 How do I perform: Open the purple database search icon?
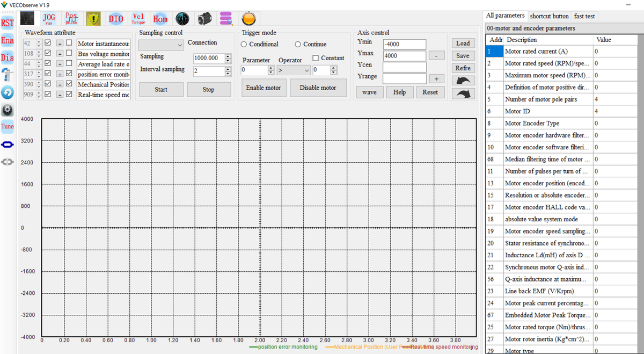coord(226,19)
